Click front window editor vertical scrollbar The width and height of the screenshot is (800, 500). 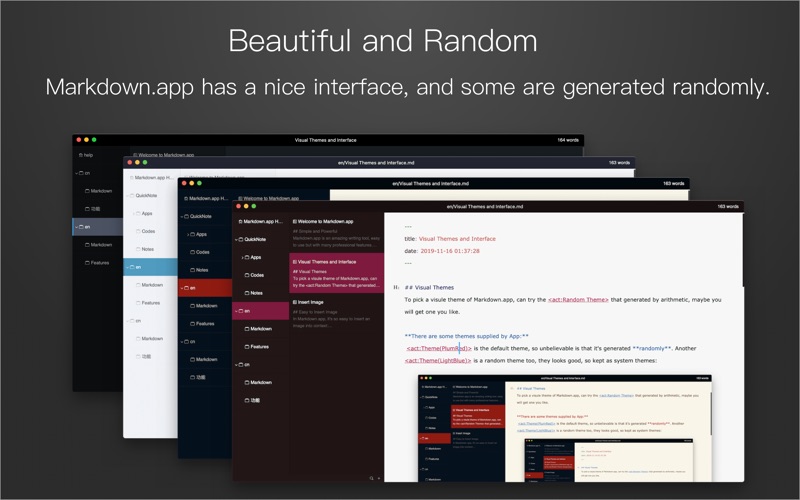[x=742, y=250]
